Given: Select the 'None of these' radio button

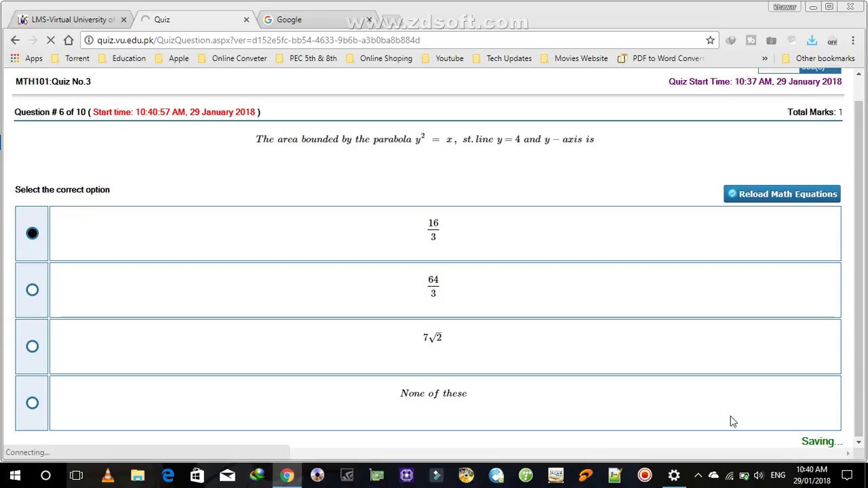Looking at the screenshot, I should pos(32,403).
